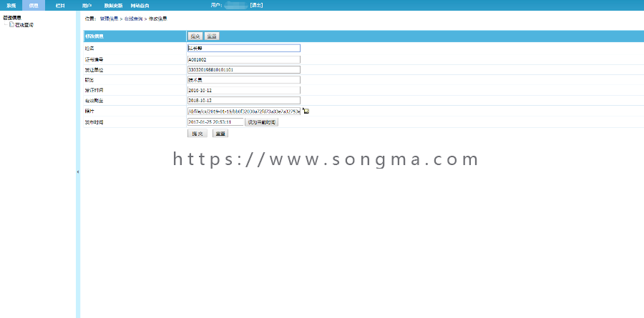Image resolution: width=644 pixels, height=318 pixels.
Task: Follow the 在线查询 breadcrumb link
Action: [x=134, y=19]
